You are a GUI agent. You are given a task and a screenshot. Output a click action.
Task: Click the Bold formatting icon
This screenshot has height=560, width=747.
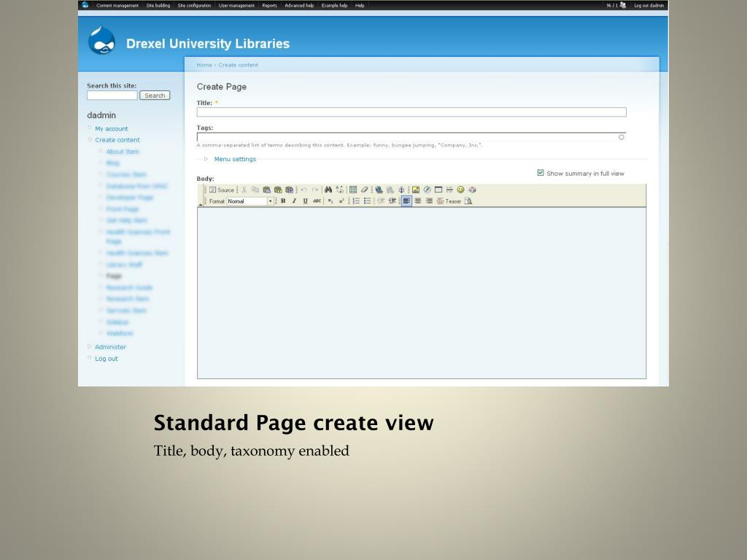[283, 201]
